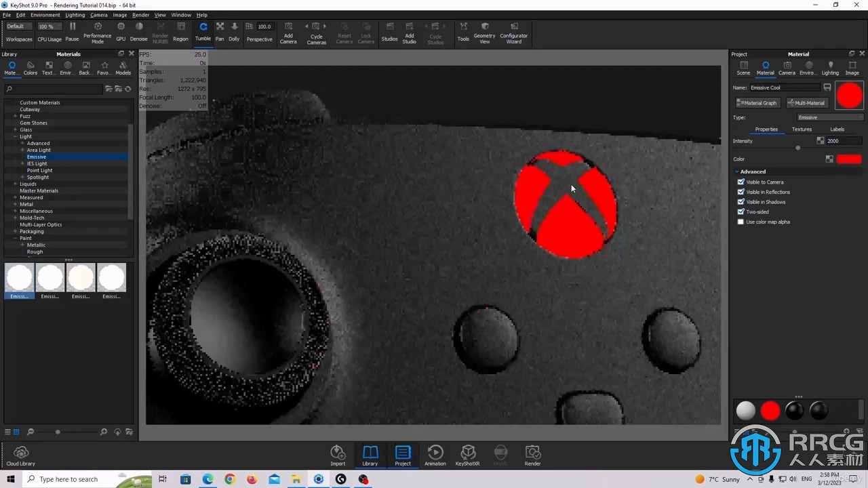Screen dimensions: 868x488
Task: Toggle the Project panel button
Action: coord(403,455)
